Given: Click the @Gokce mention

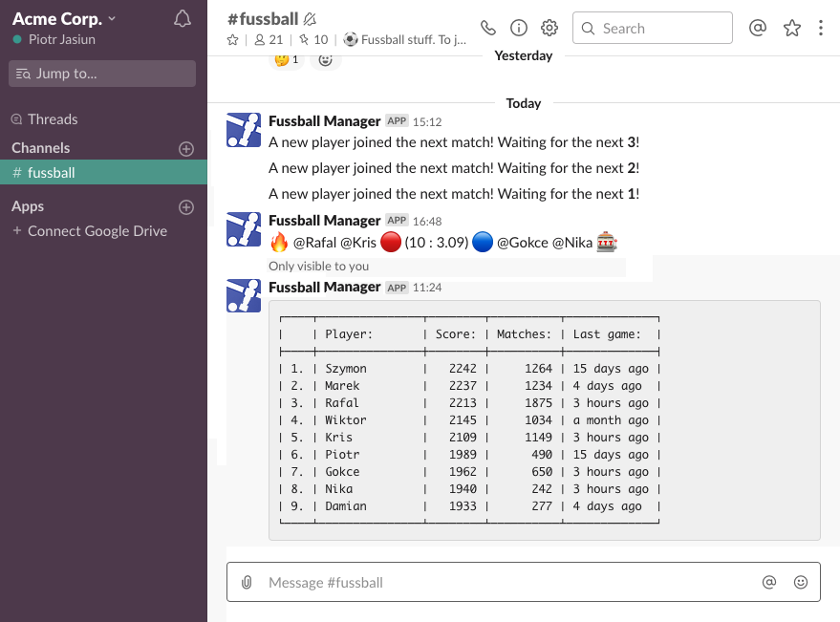Looking at the screenshot, I should pos(523,243).
